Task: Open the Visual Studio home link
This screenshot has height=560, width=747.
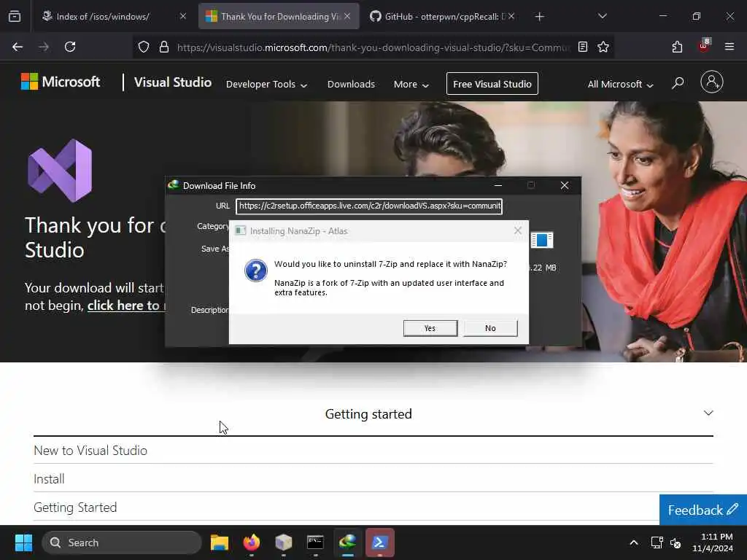Action: click(x=172, y=82)
